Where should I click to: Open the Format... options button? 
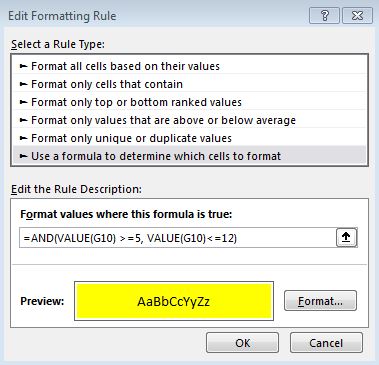click(x=320, y=301)
